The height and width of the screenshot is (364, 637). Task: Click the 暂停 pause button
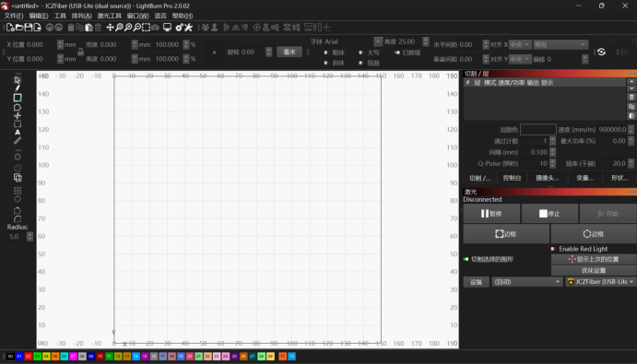pos(491,214)
